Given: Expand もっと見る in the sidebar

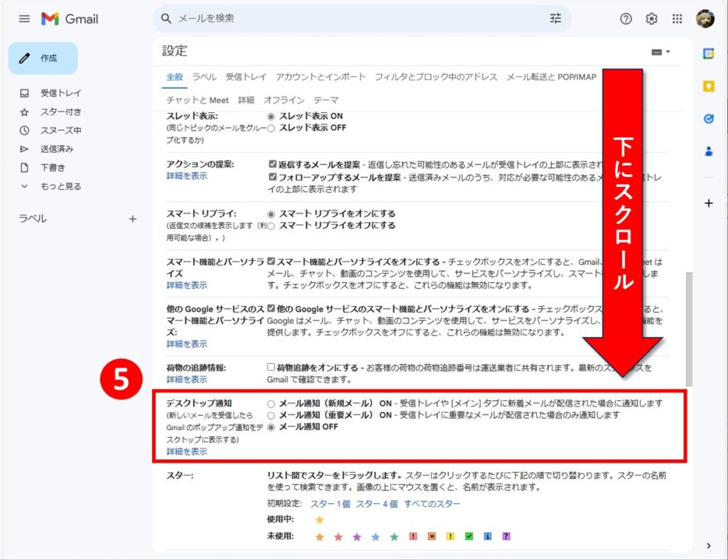Looking at the screenshot, I should 60,186.
